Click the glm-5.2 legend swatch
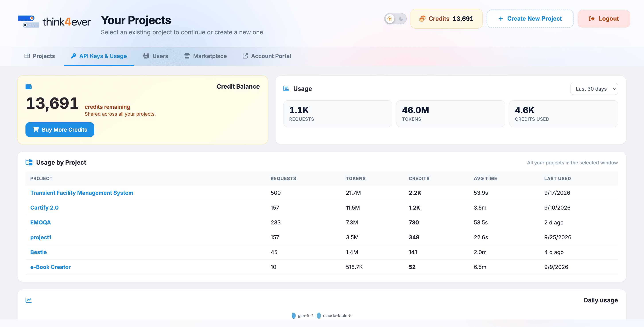 (x=294, y=315)
